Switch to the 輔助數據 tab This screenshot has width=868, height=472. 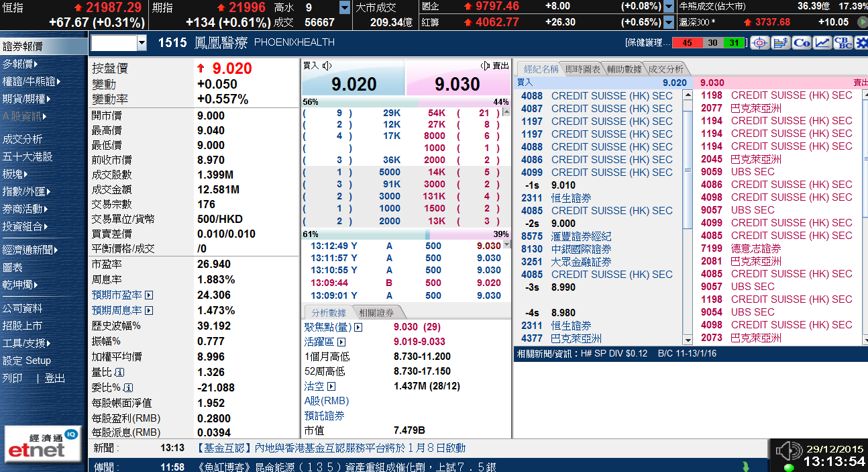click(624, 69)
